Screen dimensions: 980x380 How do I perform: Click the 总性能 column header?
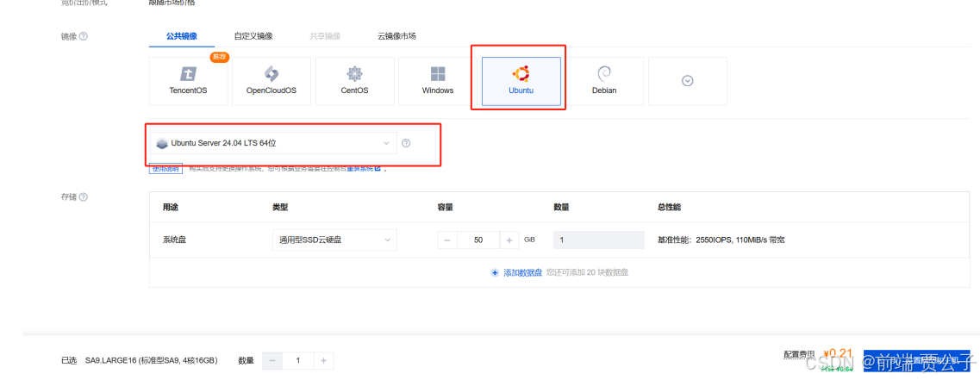(670, 207)
